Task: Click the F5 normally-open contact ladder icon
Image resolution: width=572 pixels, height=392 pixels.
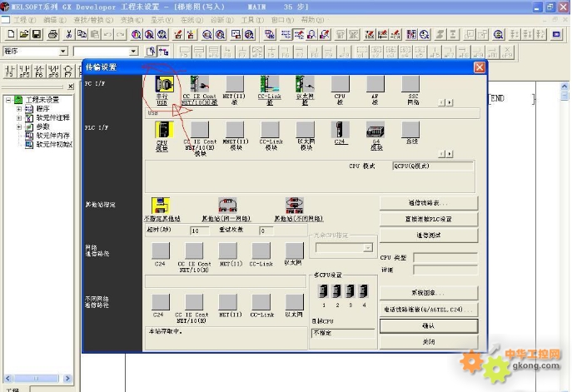Action: [x=9, y=71]
